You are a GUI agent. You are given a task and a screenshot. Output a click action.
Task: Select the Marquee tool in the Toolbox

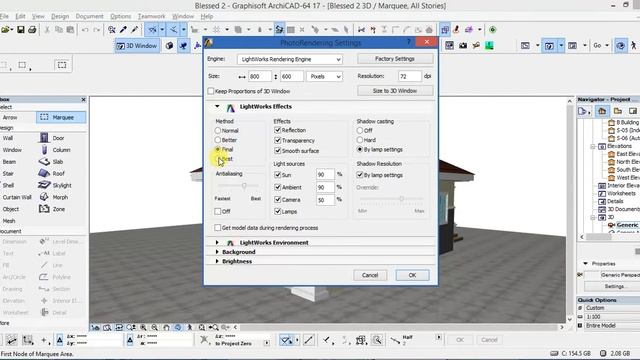pos(61,118)
